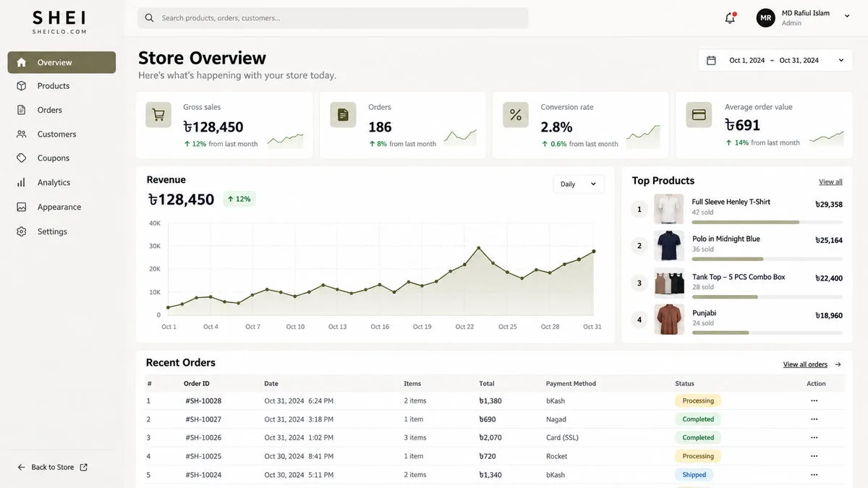Image resolution: width=868 pixels, height=488 pixels.
Task: Click the Punjabi sales progress bar
Action: pyautogui.click(x=767, y=333)
